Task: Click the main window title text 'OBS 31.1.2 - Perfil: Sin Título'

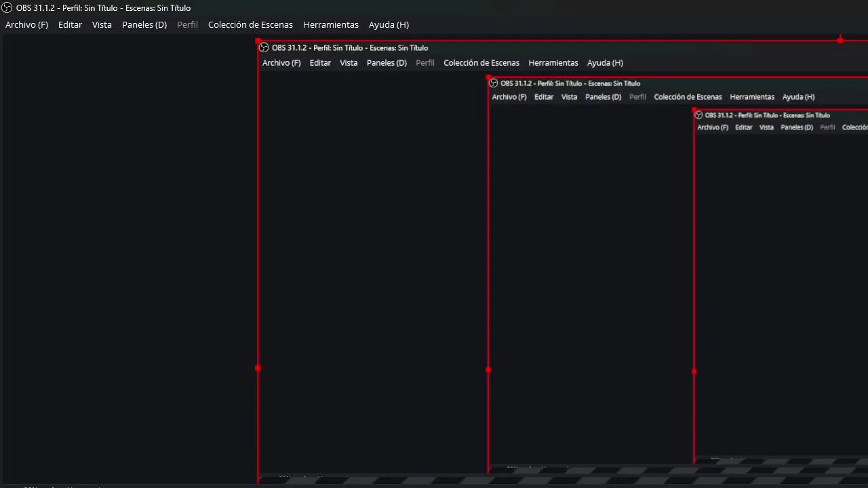Action: pyautogui.click(x=68, y=7)
